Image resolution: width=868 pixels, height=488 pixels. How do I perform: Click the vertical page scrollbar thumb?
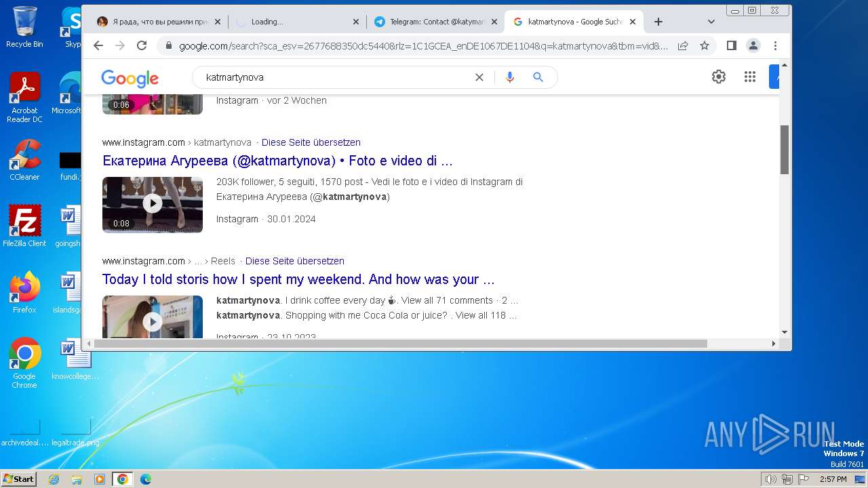[785, 150]
